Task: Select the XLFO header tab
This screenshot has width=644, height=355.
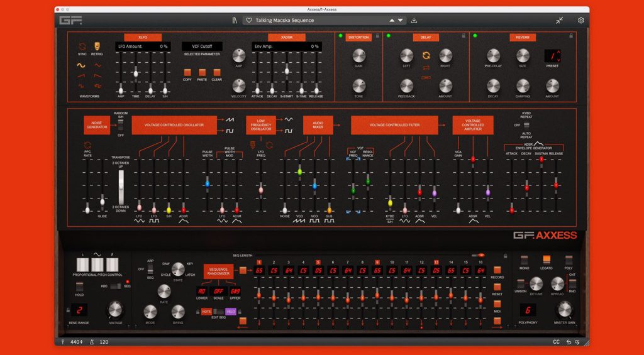Action: click(143, 37)
